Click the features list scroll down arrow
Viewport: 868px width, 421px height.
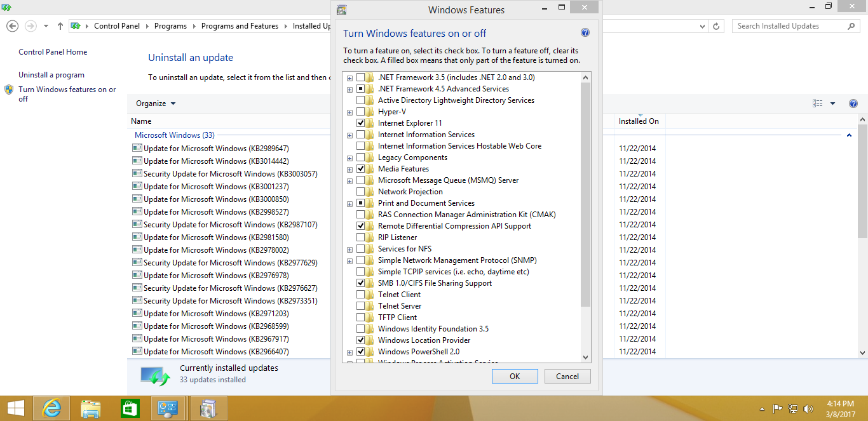click(x=586, y=358)
